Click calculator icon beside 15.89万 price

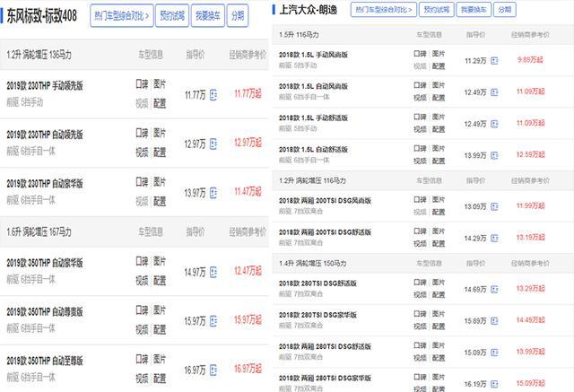click(x=494, y=321)
